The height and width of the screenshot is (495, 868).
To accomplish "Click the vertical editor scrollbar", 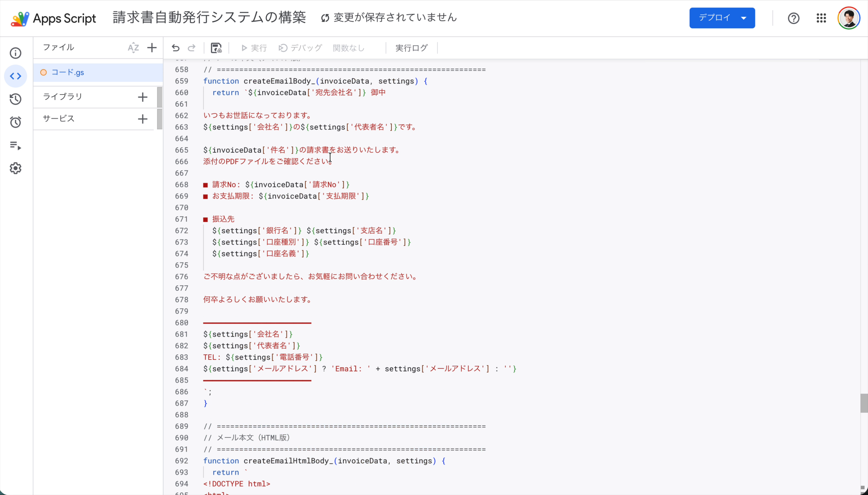I will (x=864, y=403).
